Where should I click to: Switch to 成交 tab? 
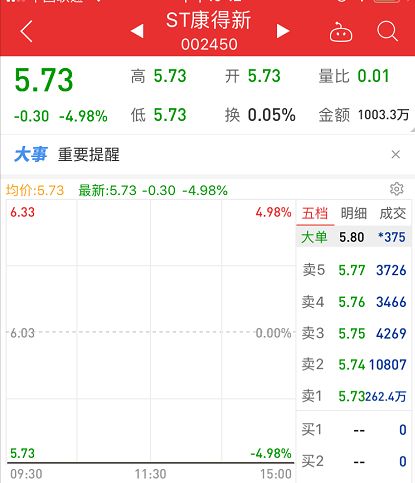[x=393, y=213]
